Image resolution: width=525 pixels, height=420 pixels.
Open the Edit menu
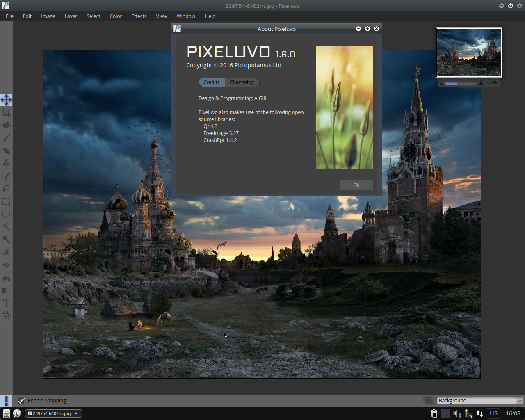(x=27, y=16)
